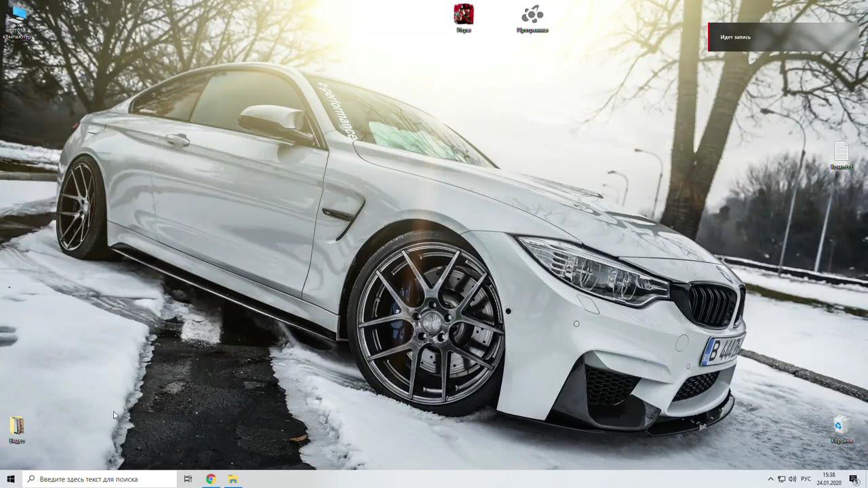This screenshot has width=868, height=488.
Task: Select the Игры desktop shortcut
Action: (464, 18)
